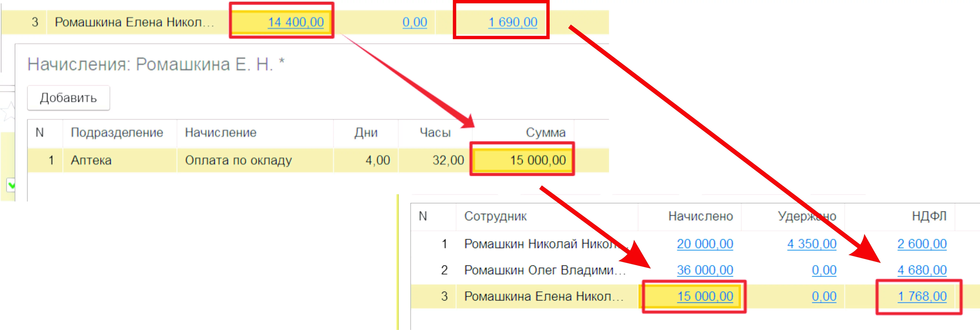Open the 14 400,00 accrued amount link
Screen dimensions: 980x330
pyautogui.click(x=296, y=22)
